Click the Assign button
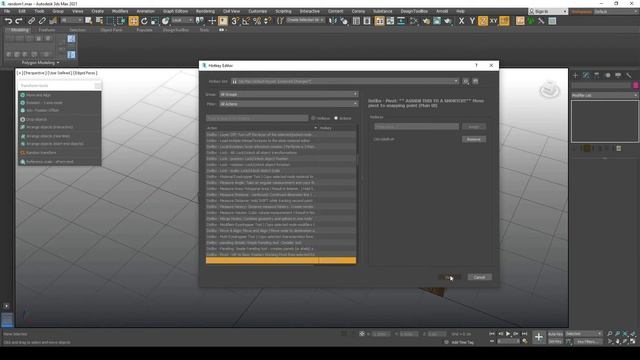Image resolution: width=640 pixels, height=360 pixels. (474, 127)
